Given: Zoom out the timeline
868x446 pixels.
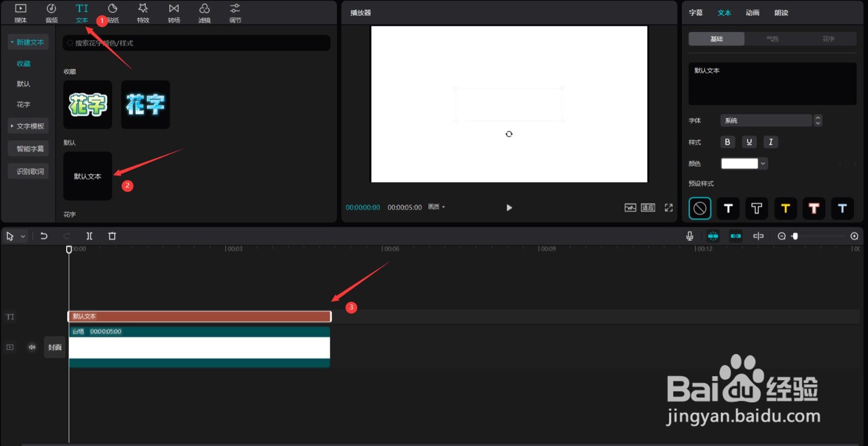Looking at the screenshot, I should tap(782, 236).
